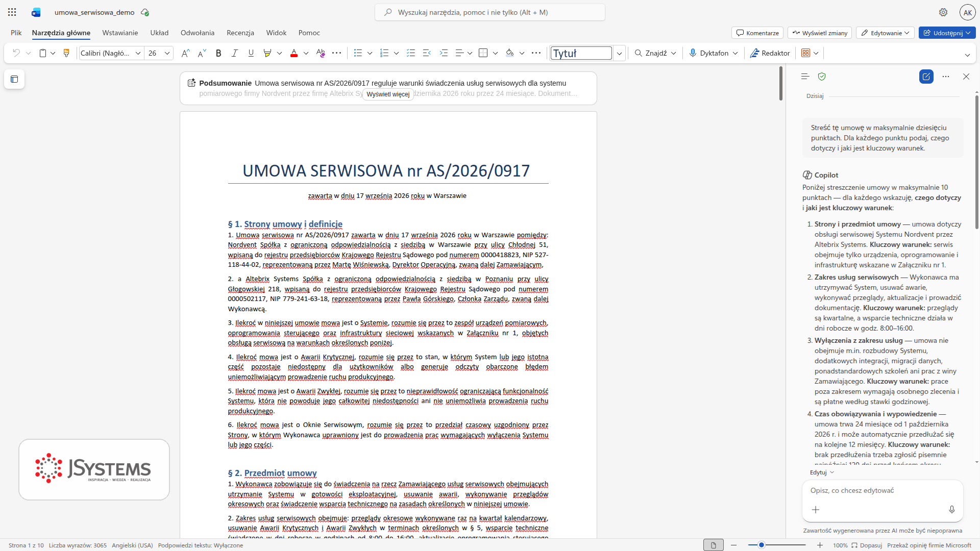The height and width of the screenshot is (551, 980).
Task: Check the document save status icon
Action: [145, 12]
